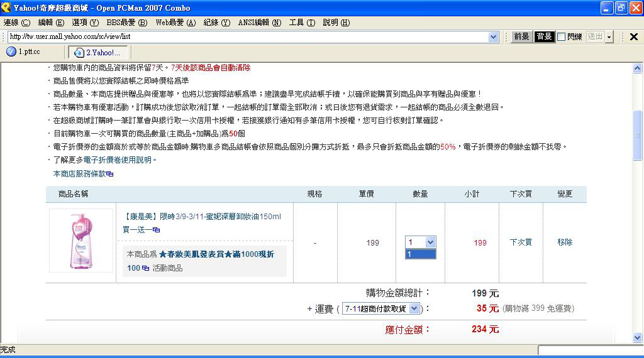The height and width of the screenshot is (358, 644).
Task: Click the address bar URL field
Action: [x=248, y=36]
